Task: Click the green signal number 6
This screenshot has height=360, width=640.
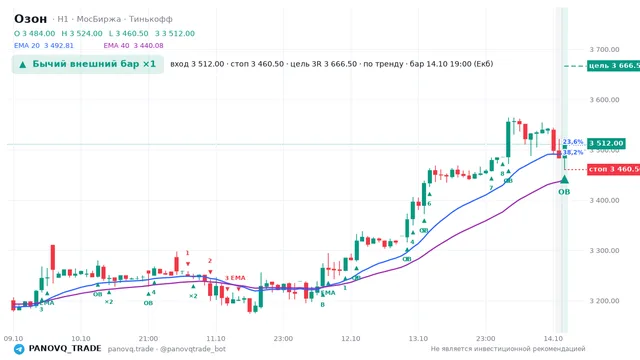Action: [x=429, y=204]
